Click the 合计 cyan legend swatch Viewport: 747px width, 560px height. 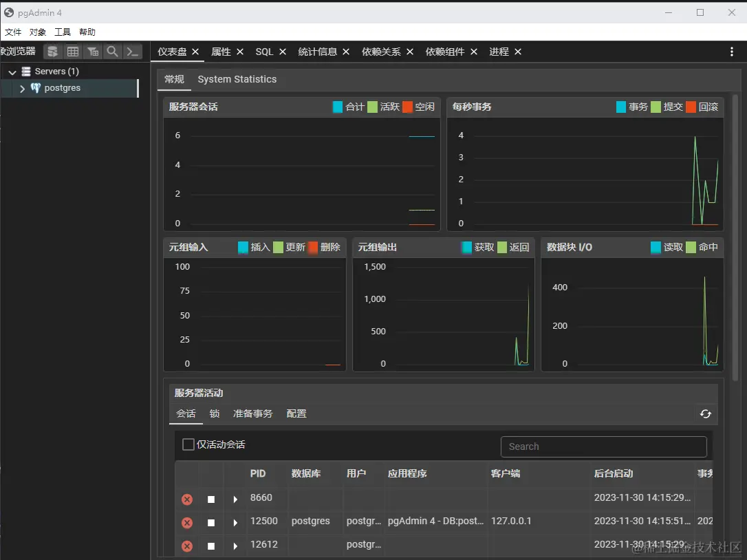(x=337, y=107)
